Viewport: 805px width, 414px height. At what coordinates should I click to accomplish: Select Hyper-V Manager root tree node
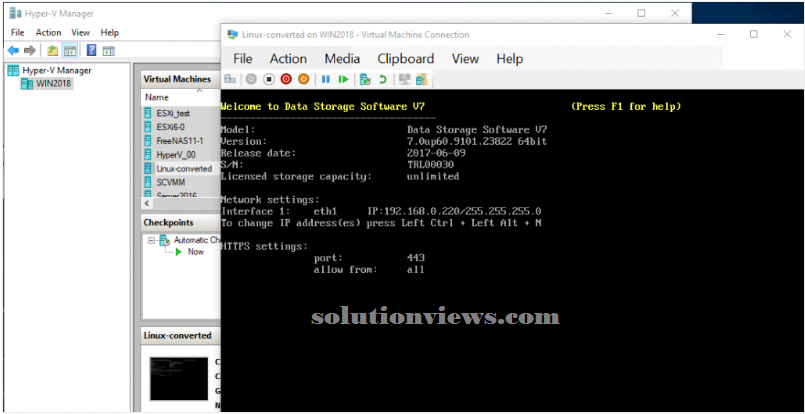[x=56, y=70]
